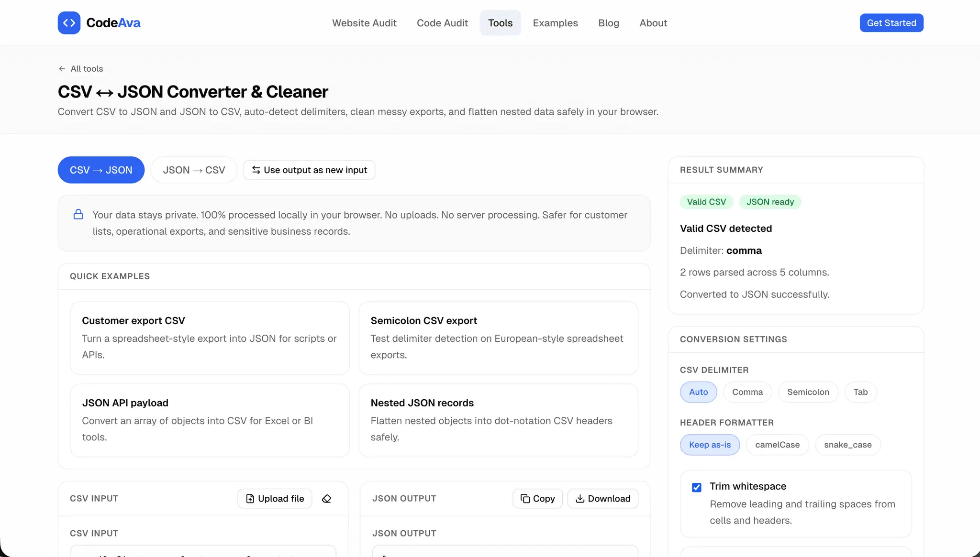980x557 pixels.
Task: Select Tab delimiter option
Action: click(x=860, y=392)
